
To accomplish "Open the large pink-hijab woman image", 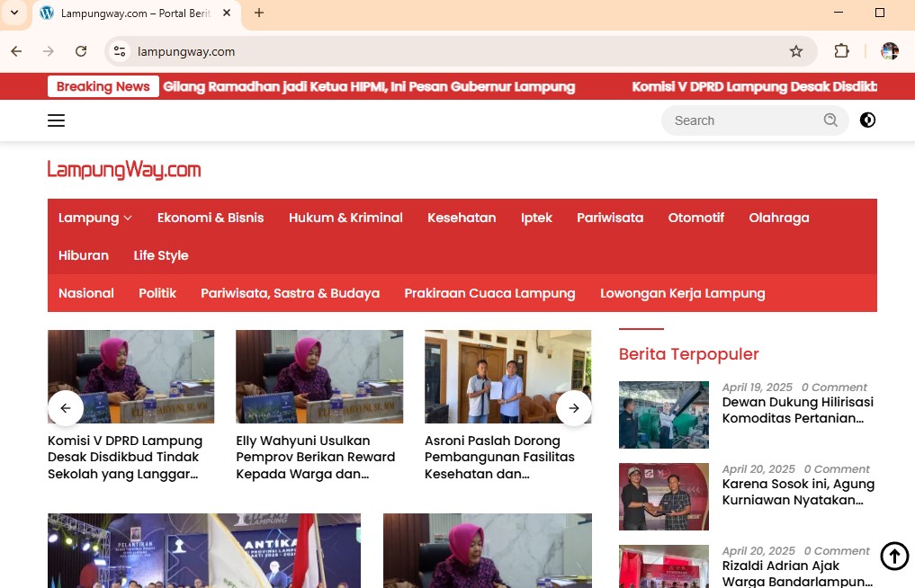I will pyautogui.click(x=488, y=550).
